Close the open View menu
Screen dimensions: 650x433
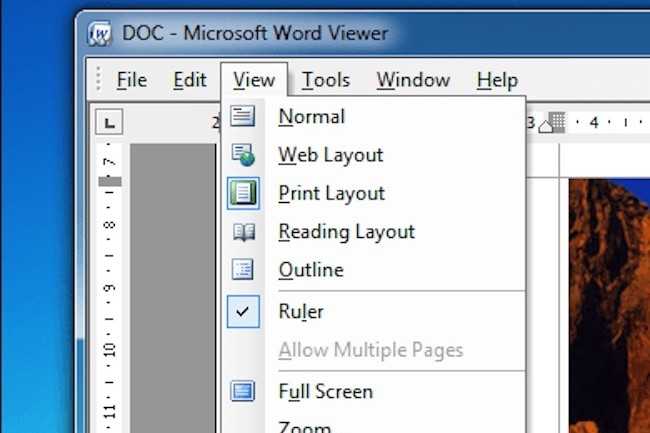pos(254,80)
